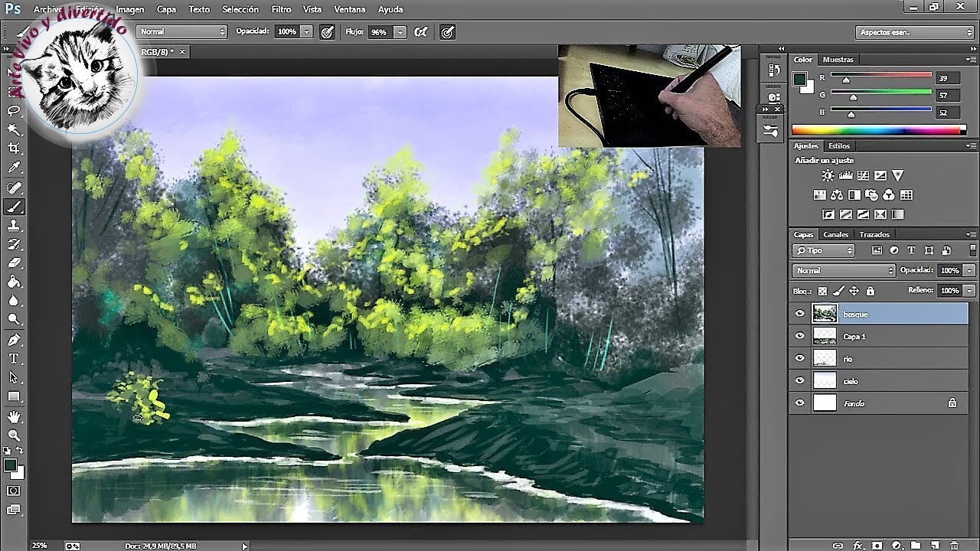Toggle lock transparent pixels
This screenshot has height=551, width=980.
822,291
